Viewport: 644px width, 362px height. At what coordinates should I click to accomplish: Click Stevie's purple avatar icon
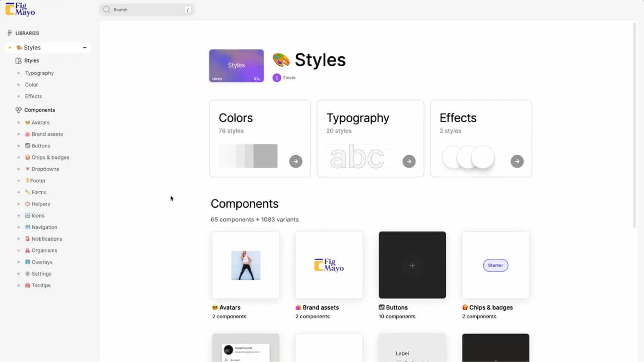(277, 78)
